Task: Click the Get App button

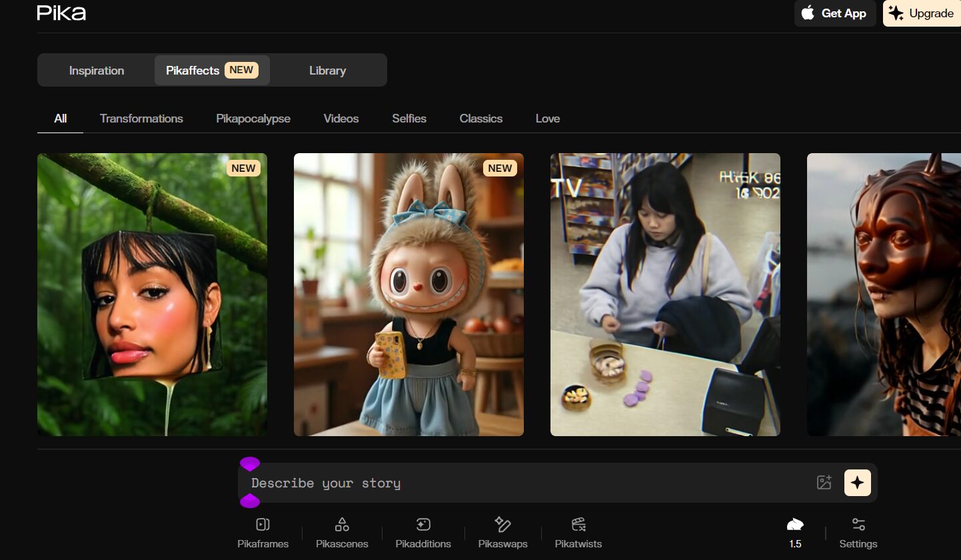Action: (x=835, y=13)
